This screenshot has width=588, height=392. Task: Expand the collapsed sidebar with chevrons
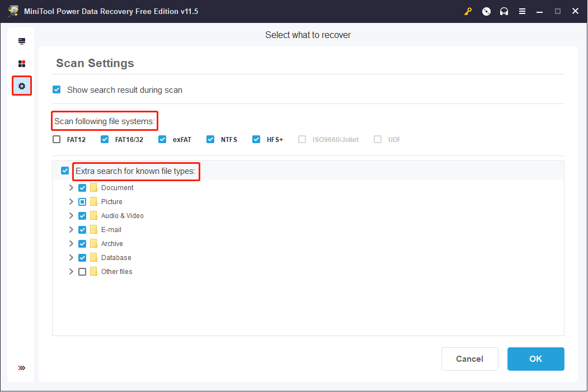coord(21,368)
